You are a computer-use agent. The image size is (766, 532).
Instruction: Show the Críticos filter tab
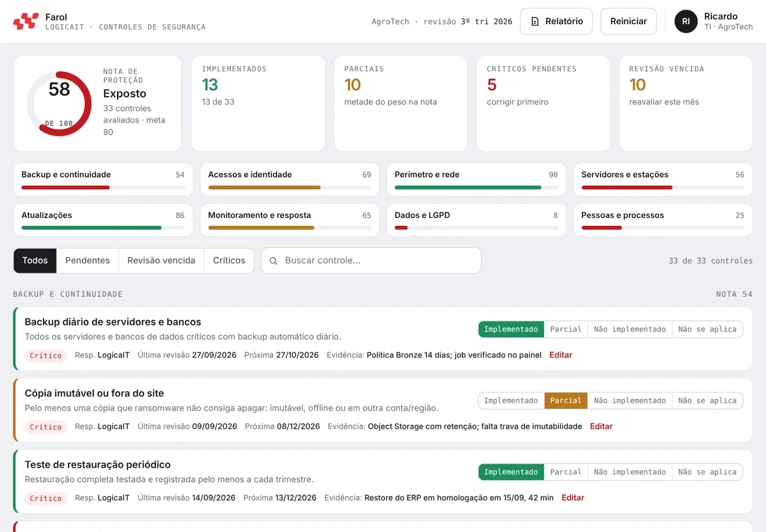pos(229,261)
